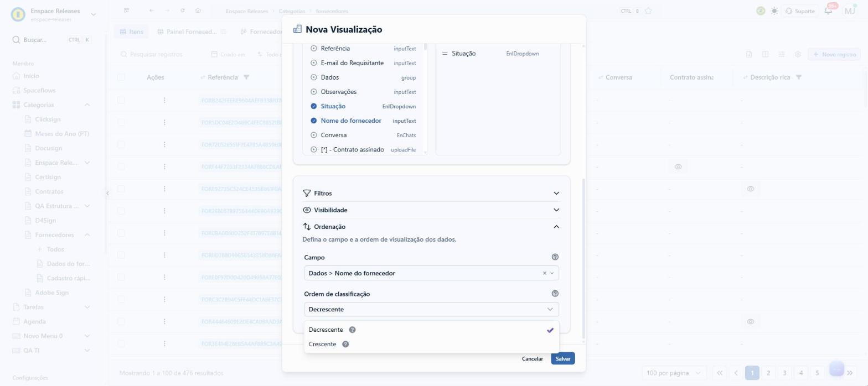868x386 pixels.
Task: Save the new visualization
Action: click(563, 359)
